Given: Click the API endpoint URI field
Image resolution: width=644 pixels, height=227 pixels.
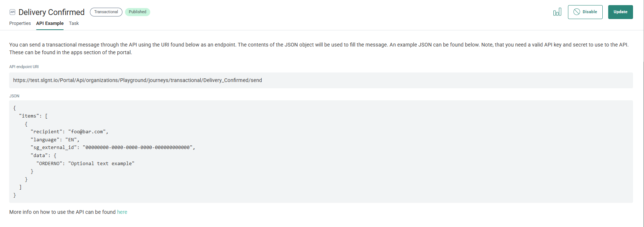Looking at the screenshot, I should pyautogui.click(x=321, y=80).
